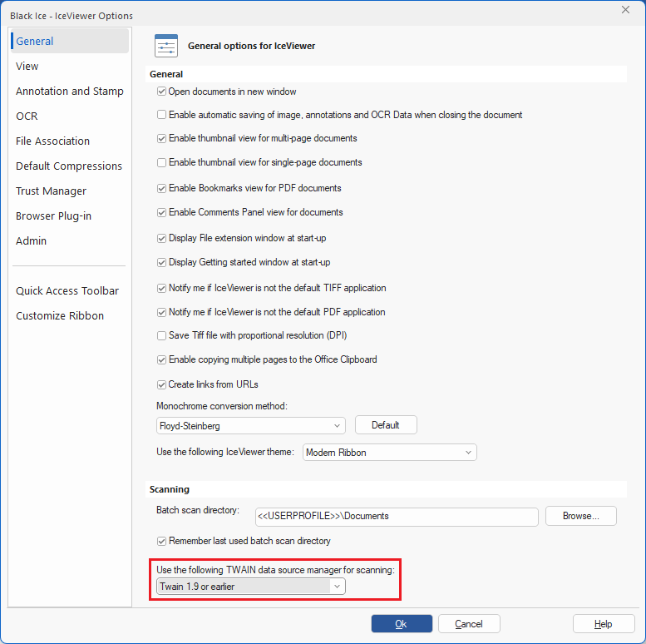
Task: Open Default Compressions settings
Action: point(69,166)
